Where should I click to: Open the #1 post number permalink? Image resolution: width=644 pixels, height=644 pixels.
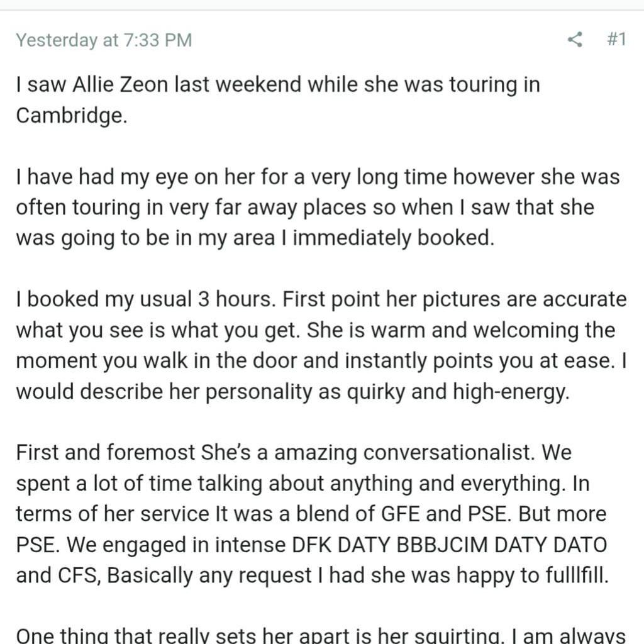click(616, 40)
